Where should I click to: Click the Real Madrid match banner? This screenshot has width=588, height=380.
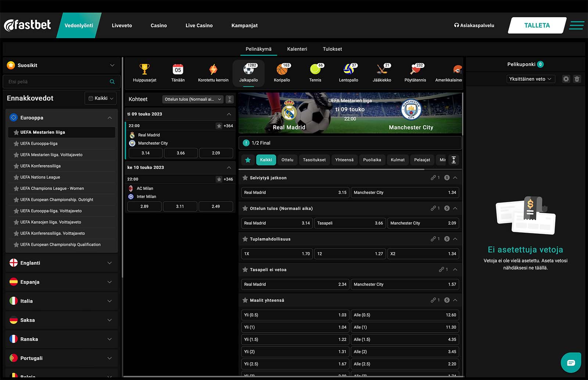coord(350,113)
